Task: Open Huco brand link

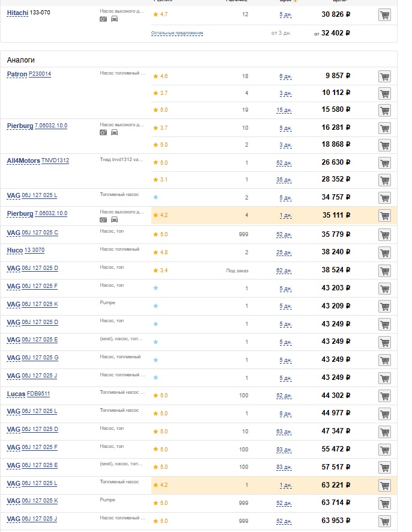Action: [15, 251]
